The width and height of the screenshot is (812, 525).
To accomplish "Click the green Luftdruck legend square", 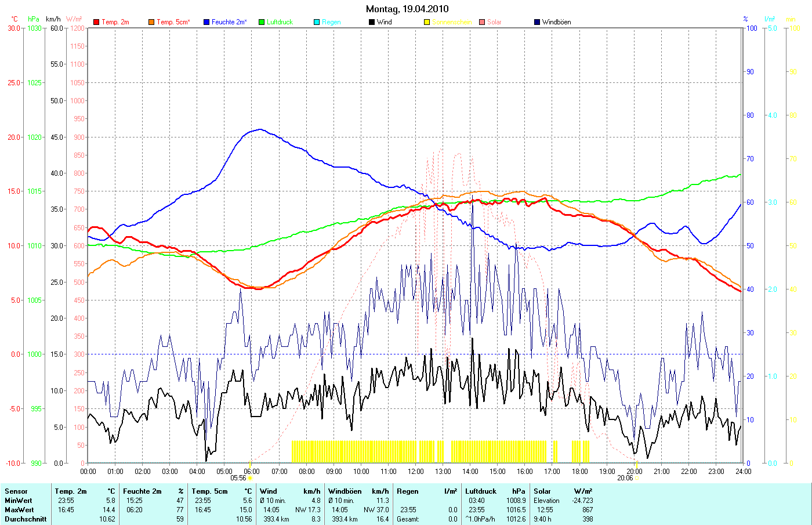I will (262, 22).
